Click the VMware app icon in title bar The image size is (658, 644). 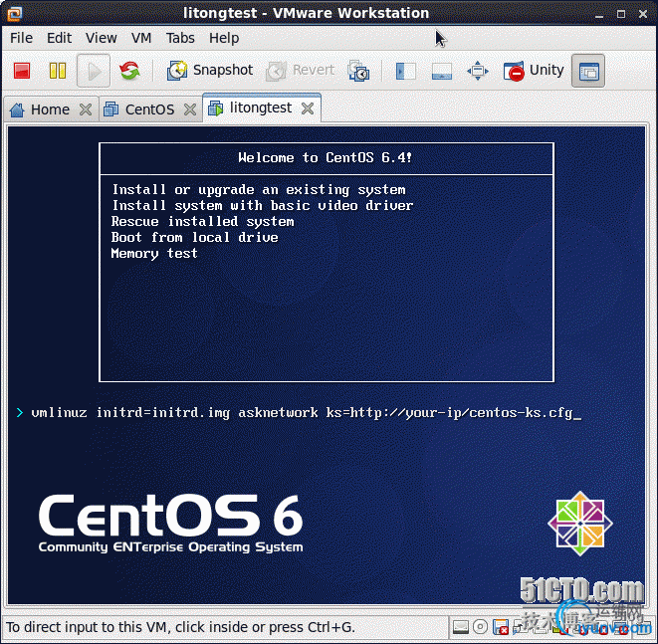[x=14, y=13]
